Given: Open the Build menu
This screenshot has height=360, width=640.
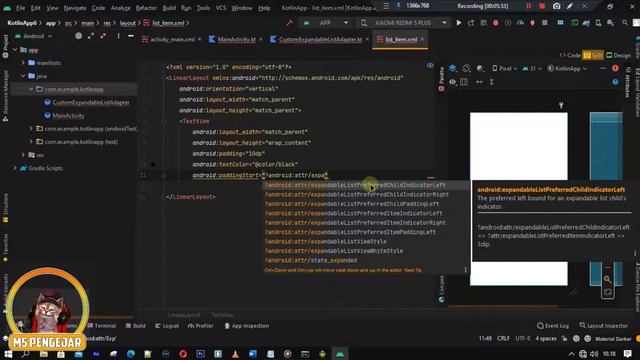Looking at the screenshot, I should pos(169,8).
